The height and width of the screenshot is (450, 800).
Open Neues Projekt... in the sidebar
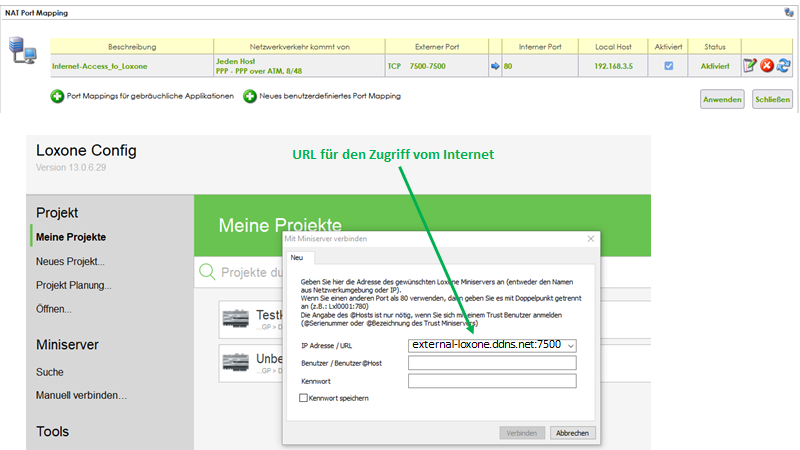pos(70,262)
